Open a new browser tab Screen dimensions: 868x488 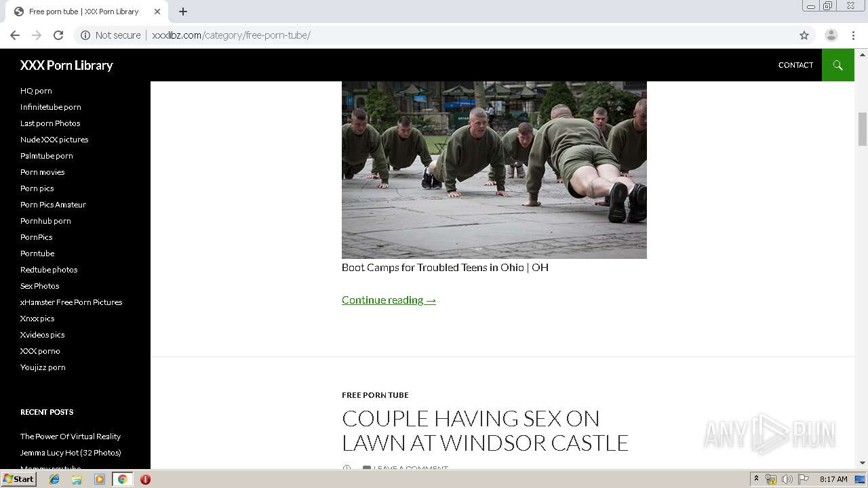pyautogui.click(x=183, y=12)
